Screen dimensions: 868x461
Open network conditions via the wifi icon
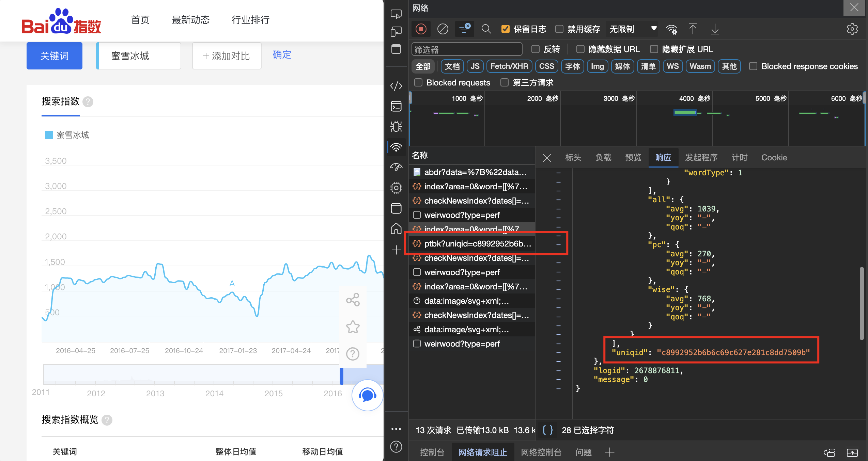coord(672,29)
